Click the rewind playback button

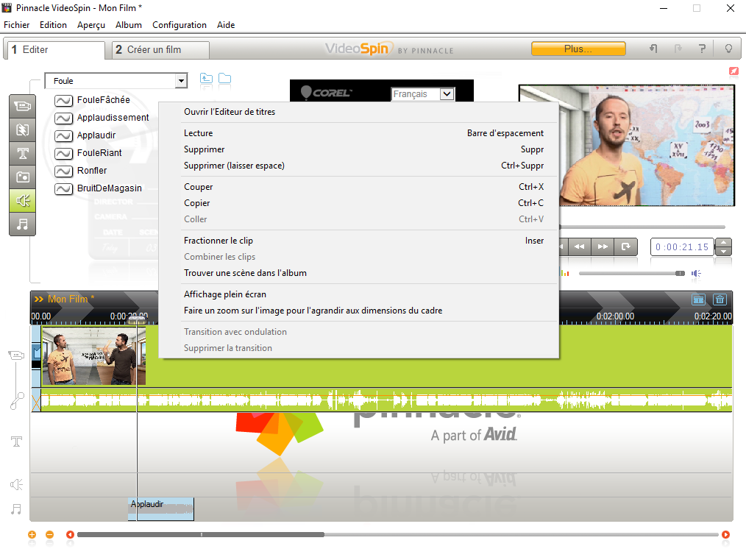(x=579, y=247)
